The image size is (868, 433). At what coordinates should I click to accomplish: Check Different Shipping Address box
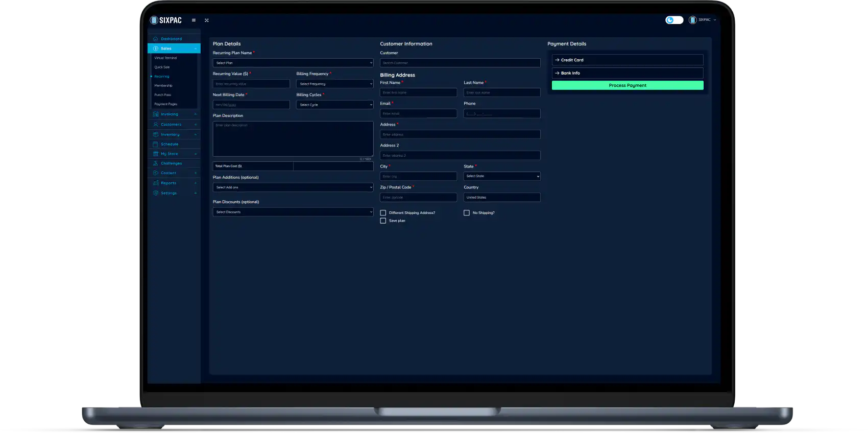383,213
